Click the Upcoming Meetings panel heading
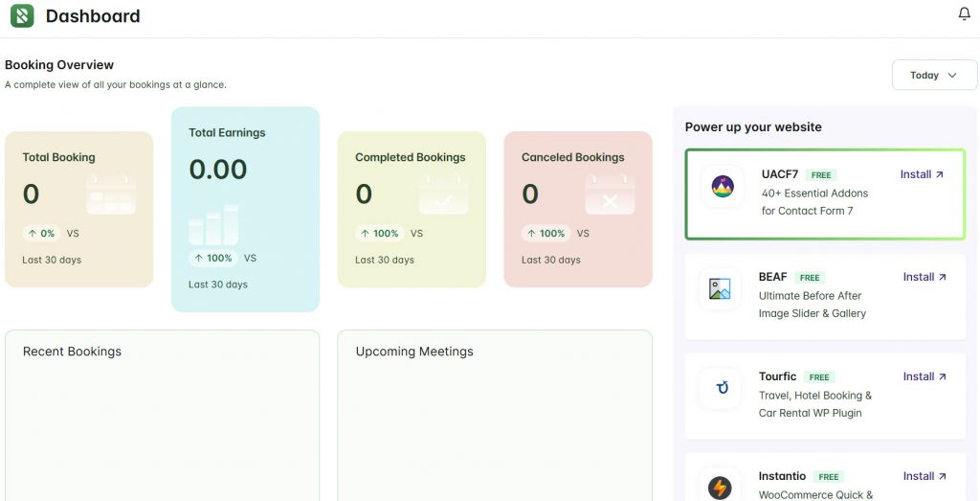The image size is (980, 501). pos(414,352)
